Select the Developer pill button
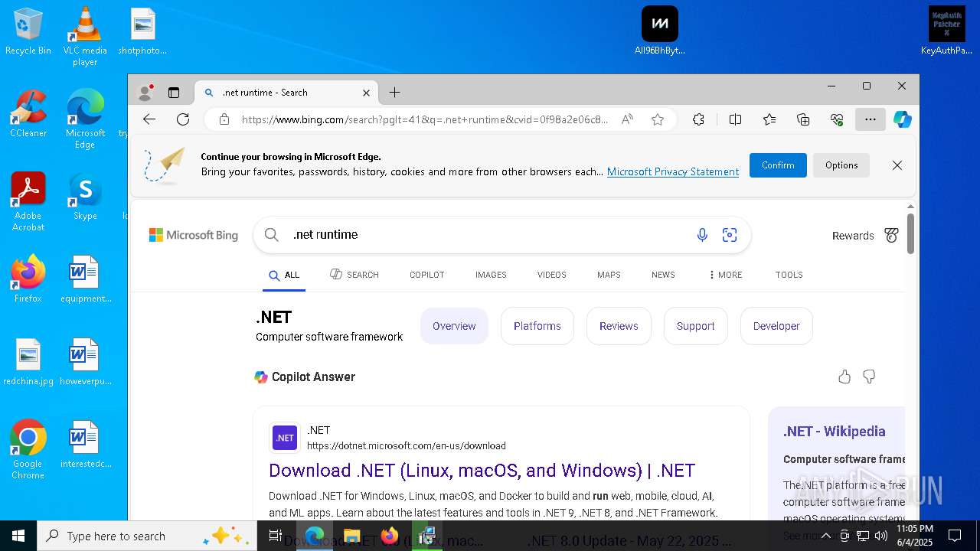 tap(776, 326)
